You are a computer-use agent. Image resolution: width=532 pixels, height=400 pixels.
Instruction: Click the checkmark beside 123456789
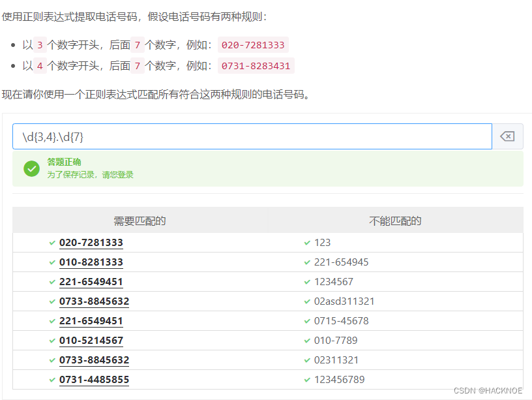point(307,380)
